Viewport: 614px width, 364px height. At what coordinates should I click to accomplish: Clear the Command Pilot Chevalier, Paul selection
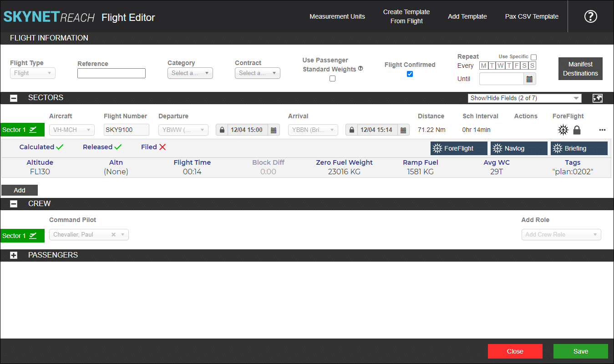pyautogui.click(x=114, y=235)
